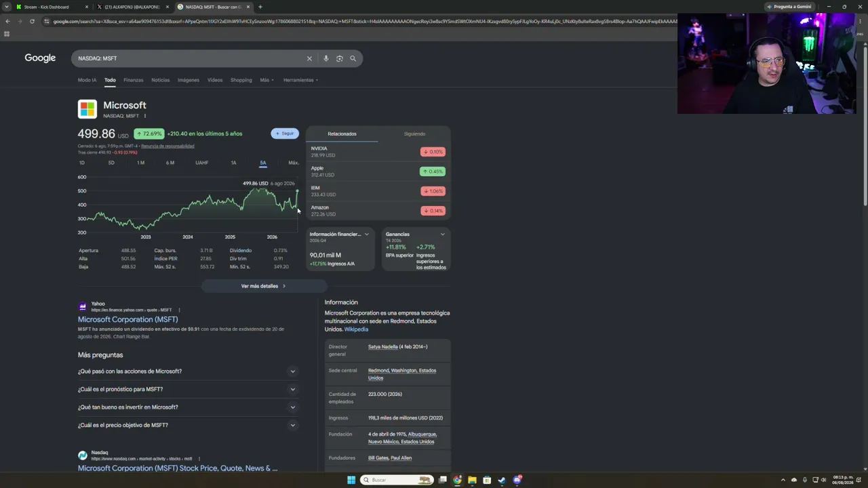Open the Renuncia de responsabilidad link
The height and width of the screenshot is (488, 868).
click(167, 146)
